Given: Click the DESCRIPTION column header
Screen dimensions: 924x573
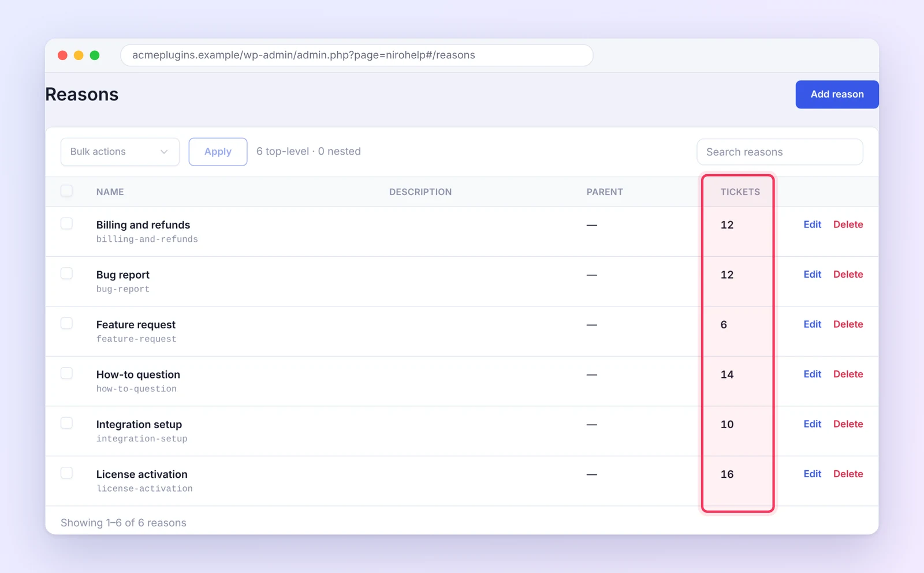Looking at the screenshot, I should click(x=420, y=192).
